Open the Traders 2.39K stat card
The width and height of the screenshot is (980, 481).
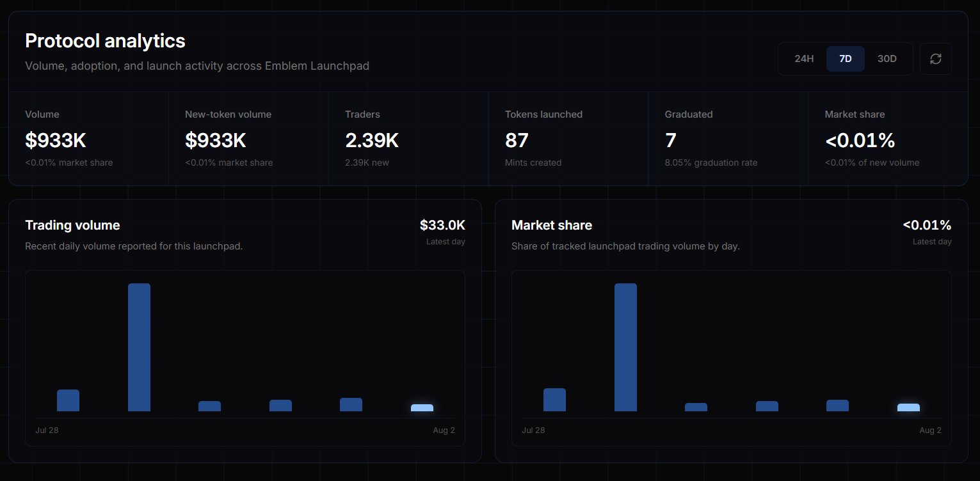[x=408, y=139]
